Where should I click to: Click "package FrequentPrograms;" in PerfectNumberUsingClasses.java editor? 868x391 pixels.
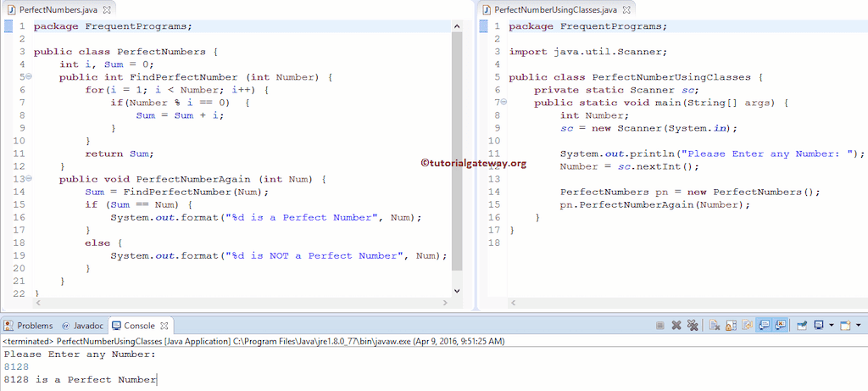click(x=588, y=26)
